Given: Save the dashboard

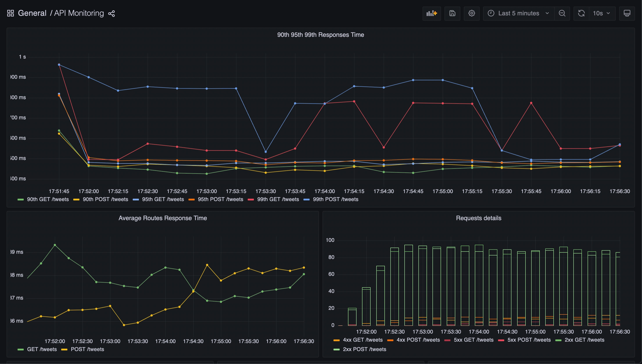Looking at the screenshot, I should point(452,14).
